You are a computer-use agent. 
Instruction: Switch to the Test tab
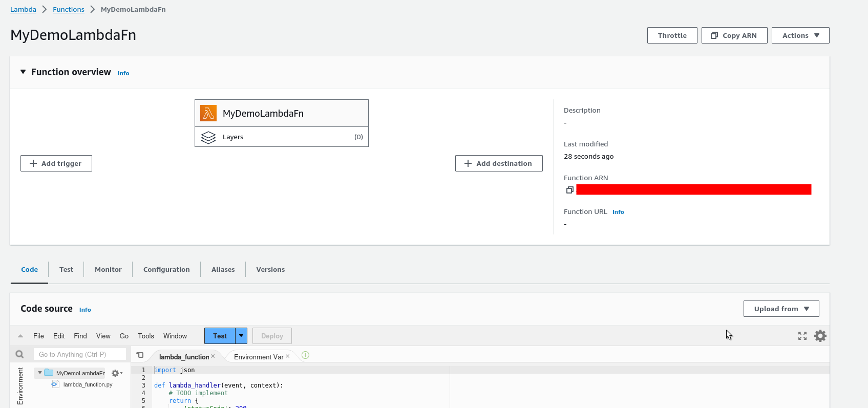(66, 270)
